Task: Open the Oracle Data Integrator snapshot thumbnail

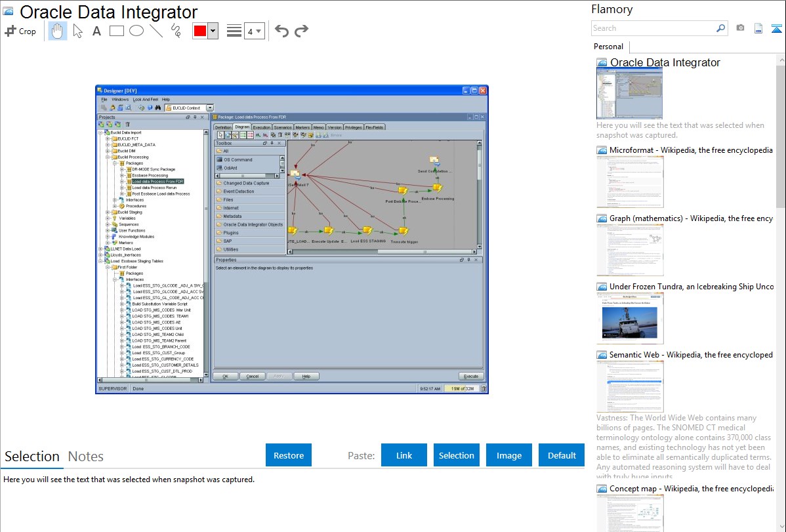Action: 629,94
